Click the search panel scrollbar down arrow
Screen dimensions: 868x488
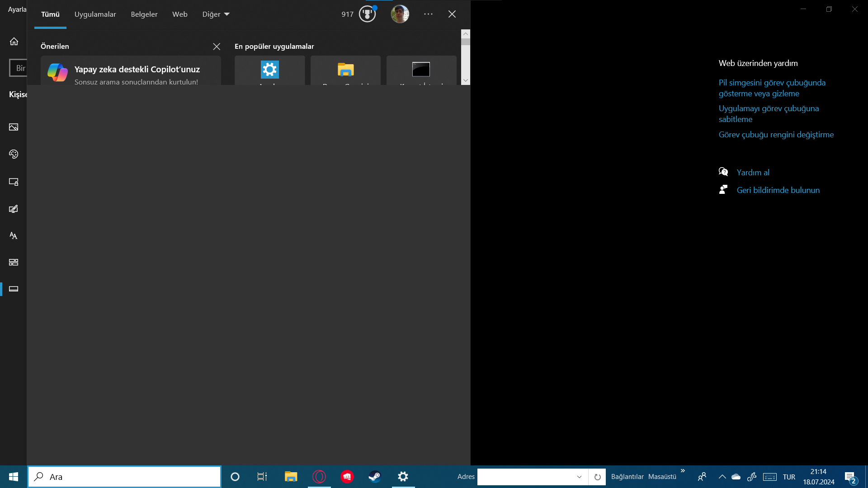(x=466, y=80)
